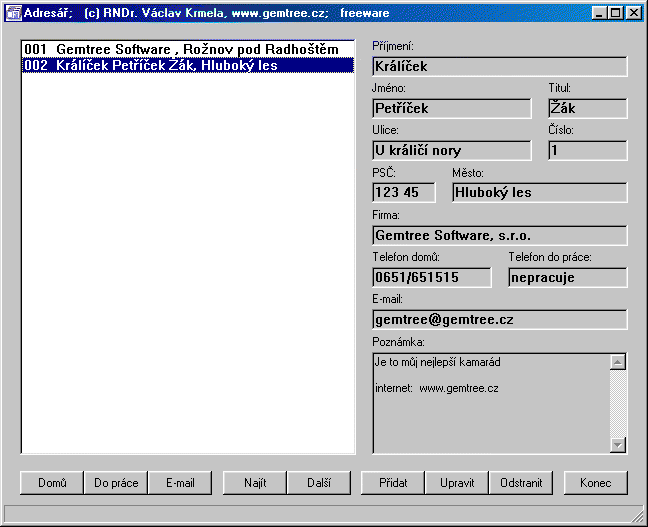
Task: Click the Telefon domů field
Action: (x=431, y=277)
